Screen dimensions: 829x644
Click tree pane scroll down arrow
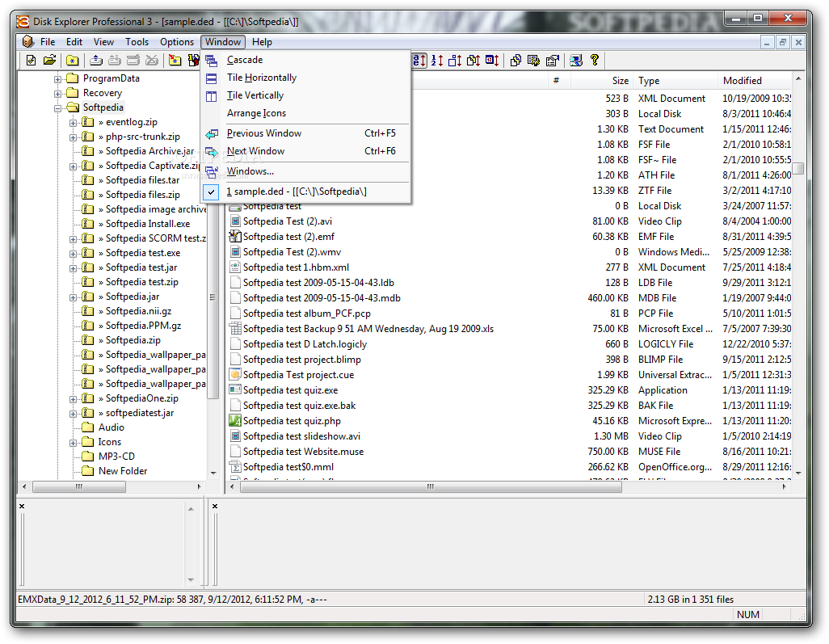click(213, 473)
